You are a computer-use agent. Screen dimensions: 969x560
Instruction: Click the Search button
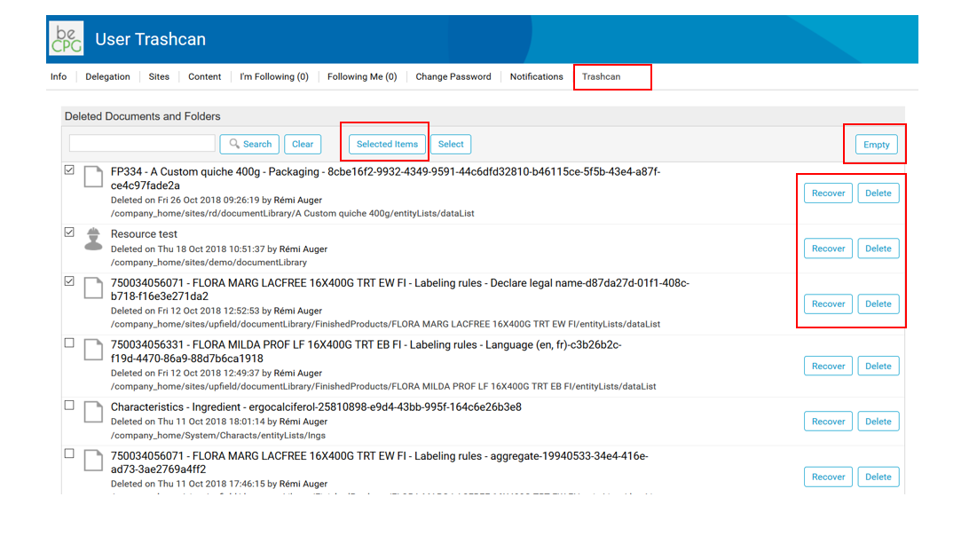[249, 144]
